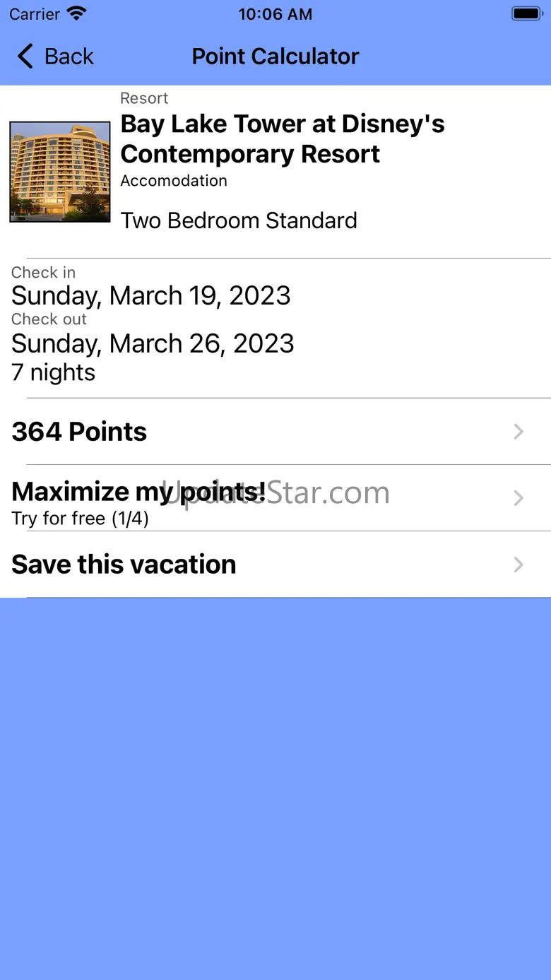551x980 pixels.
Task: Edit the check out date March 26
Action: pyautogui.click(x=153, y=343)
